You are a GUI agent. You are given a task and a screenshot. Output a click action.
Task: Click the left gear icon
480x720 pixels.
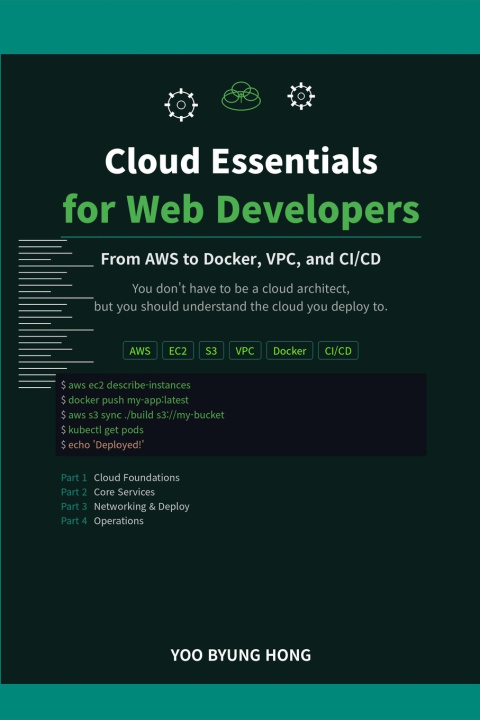(x=181, y=105)
